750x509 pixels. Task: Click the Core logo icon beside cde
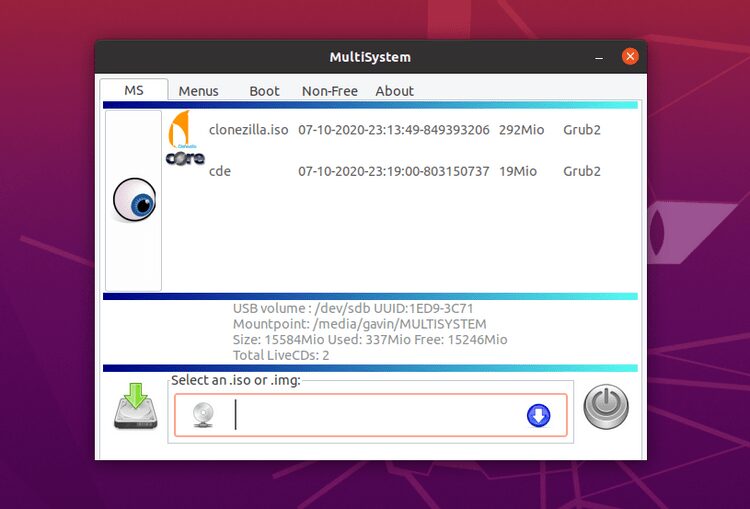(185, 158)
